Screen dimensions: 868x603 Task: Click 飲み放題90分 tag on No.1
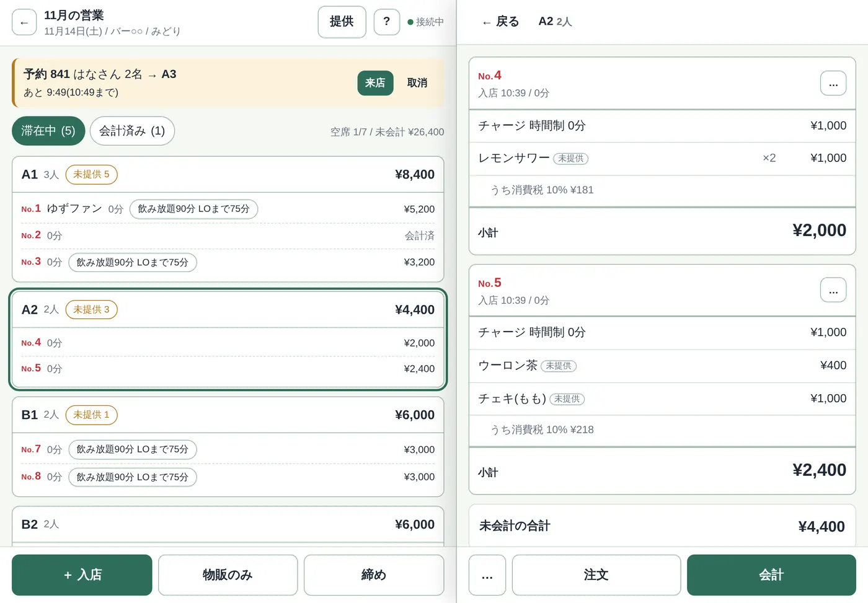coord(193,209)
